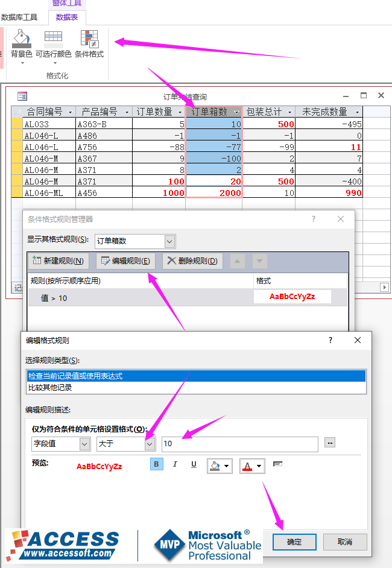
Task: Click the 订单箱数 cell showing 2000
Action: click(x=213, y=192)
